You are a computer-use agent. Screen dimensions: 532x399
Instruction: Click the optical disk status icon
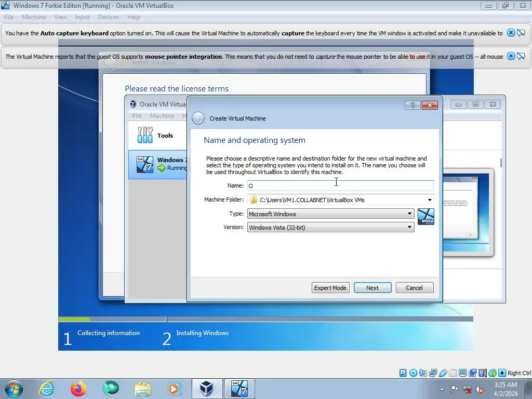tap(413, 373)
